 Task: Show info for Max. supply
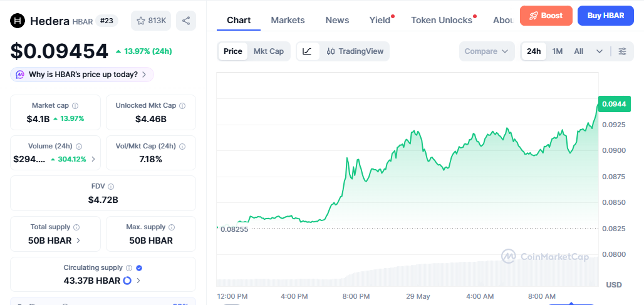[x=172, y=227]
